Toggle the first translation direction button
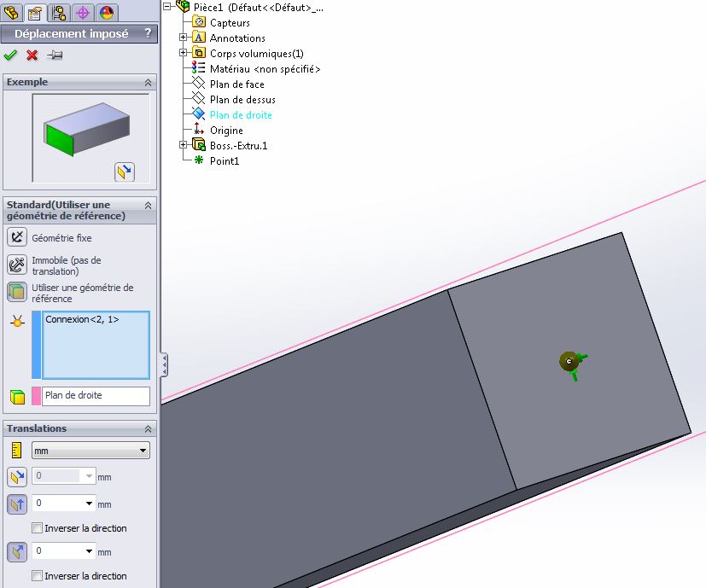 pos(17,477)
